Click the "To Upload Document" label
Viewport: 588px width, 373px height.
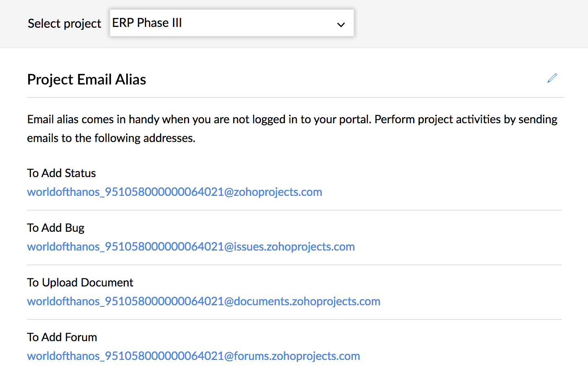[x=80, y=282]
